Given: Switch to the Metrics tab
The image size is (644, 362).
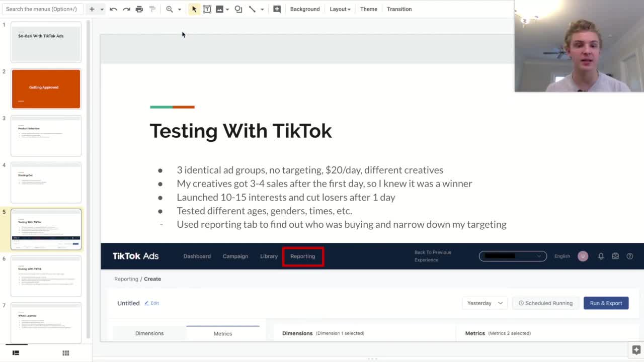Looking at the screenshot, I should tap(223, 333).
